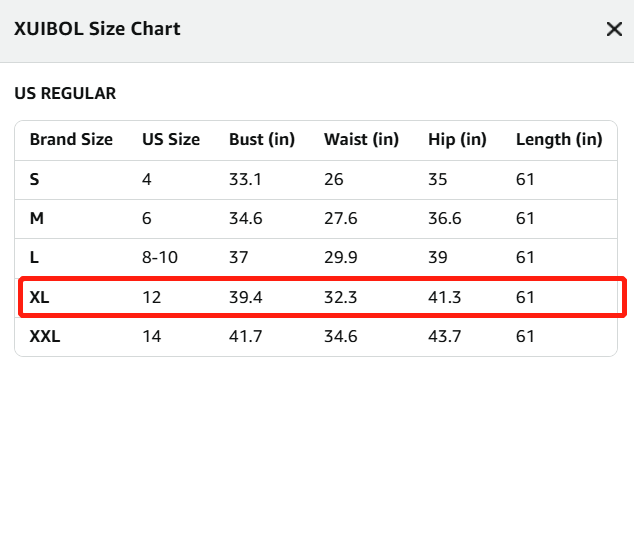Image resolution: width=634 pixels, height=554 pixels.
Task: Click the M waist value 27.6
Action: point(340,218)
